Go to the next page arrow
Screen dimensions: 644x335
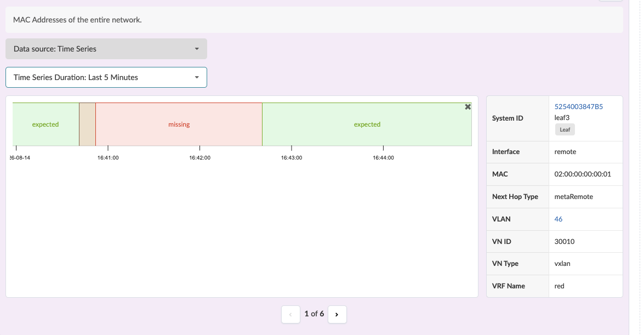pyautogui.click(x=337, y=315)
